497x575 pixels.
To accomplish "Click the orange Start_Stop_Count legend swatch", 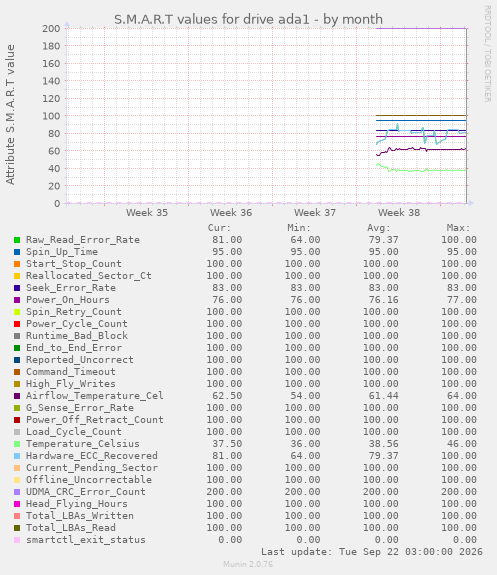I will click(x=17, y=264).
